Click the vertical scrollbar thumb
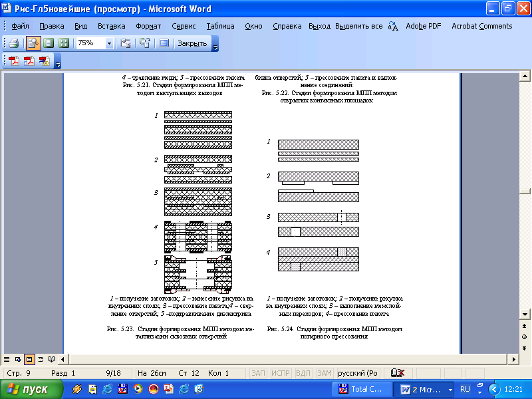 click(x=525, y=192)
